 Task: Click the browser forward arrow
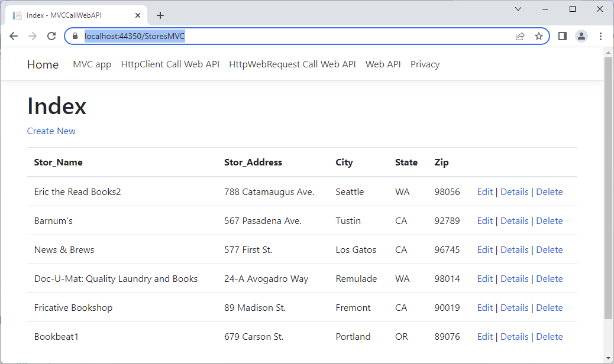[x=33, y=36]
